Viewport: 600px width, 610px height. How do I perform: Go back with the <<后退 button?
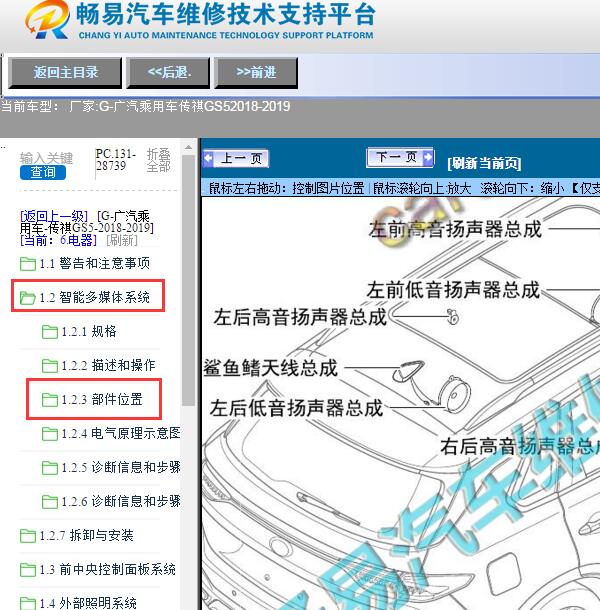168,73
